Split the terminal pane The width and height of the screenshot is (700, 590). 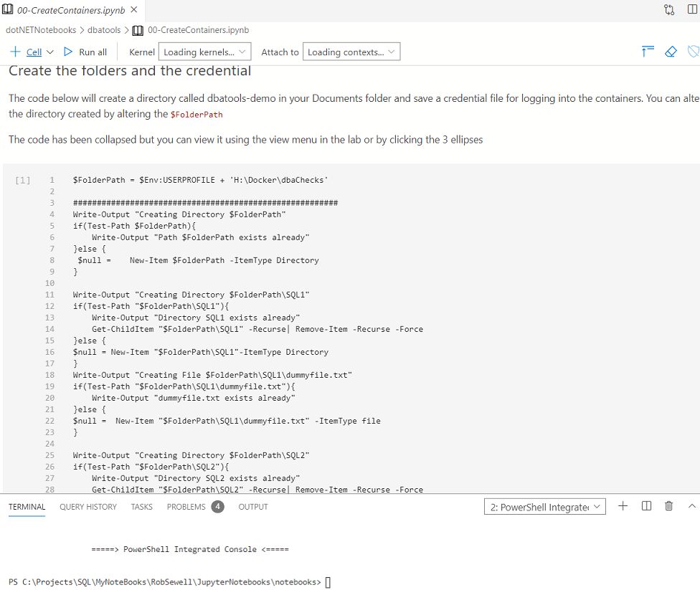coord(646,506)
